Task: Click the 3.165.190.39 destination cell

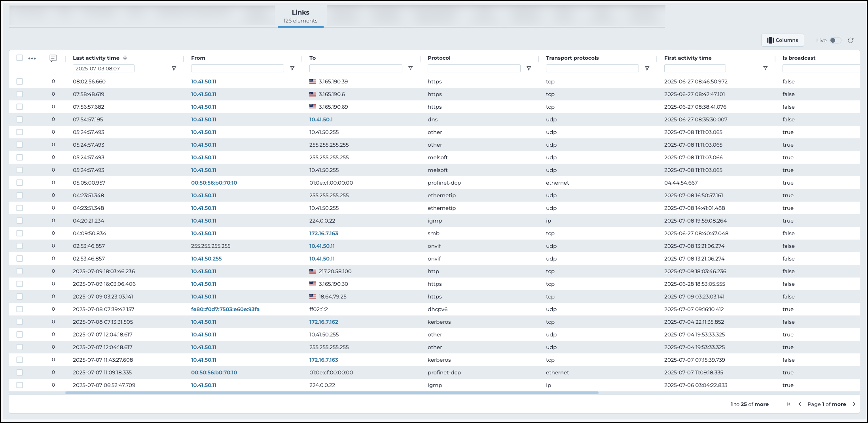Action: point(333,81)
